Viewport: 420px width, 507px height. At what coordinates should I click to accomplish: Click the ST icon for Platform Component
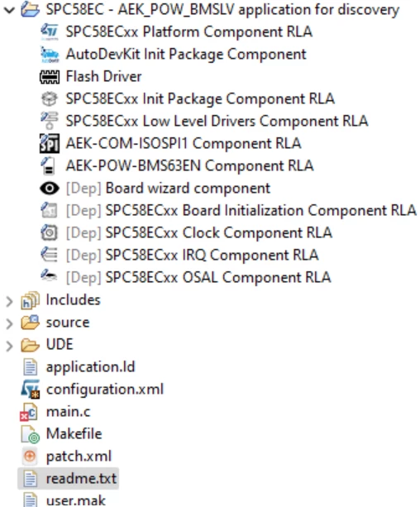[50, 31]
